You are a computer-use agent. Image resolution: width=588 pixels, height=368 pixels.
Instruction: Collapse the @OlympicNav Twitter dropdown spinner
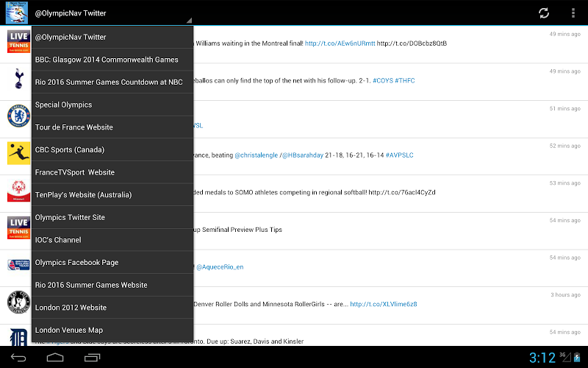[112, 13]
